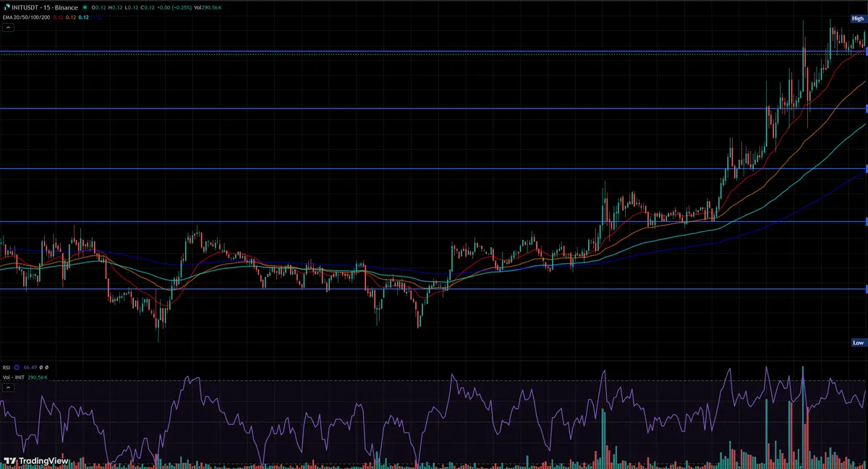Screen dimensions: 868x469
Task: Open the INITUSDT · 15 · Binance title
Action: tap(45, 8)
